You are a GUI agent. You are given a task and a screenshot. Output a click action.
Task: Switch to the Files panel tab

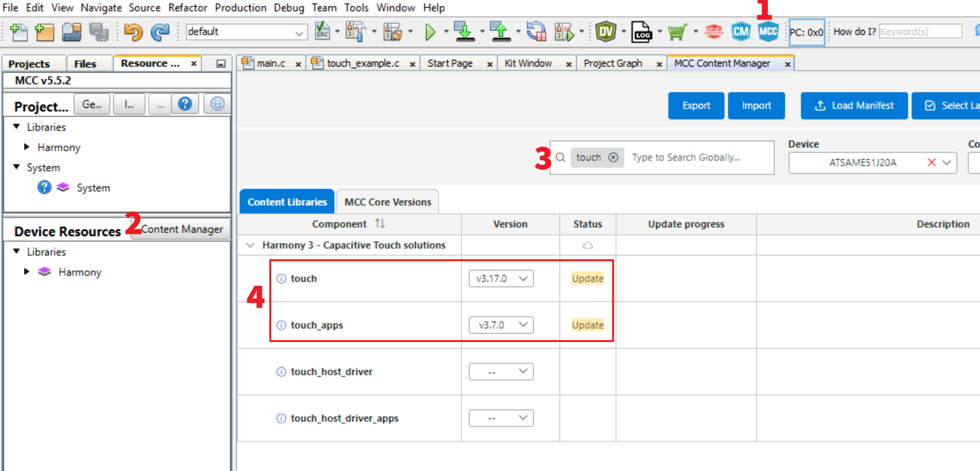pyautogui.click(x=85, y=64)
